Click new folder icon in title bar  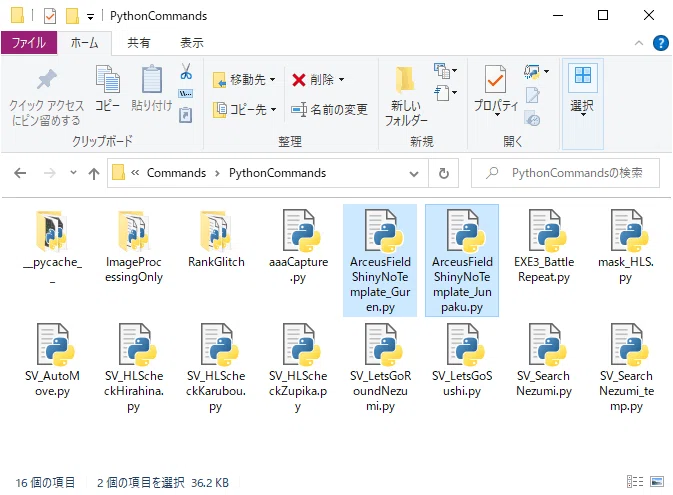(72, 16)
